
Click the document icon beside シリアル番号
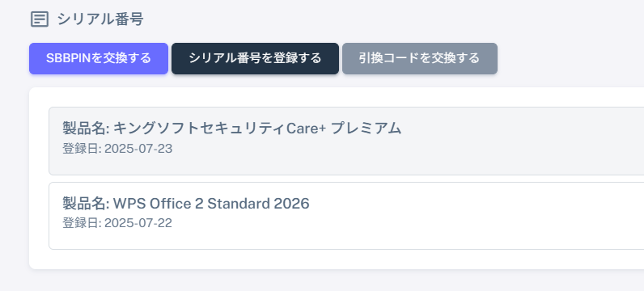tap(40, 19)
